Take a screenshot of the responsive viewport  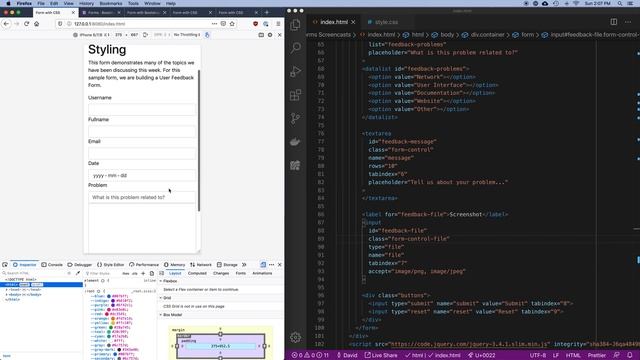coord(261,35)
